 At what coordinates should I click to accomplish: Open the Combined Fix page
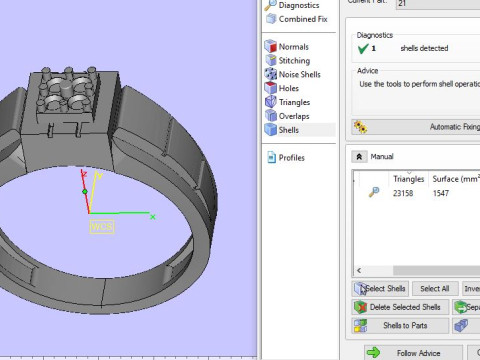[296, 19]
